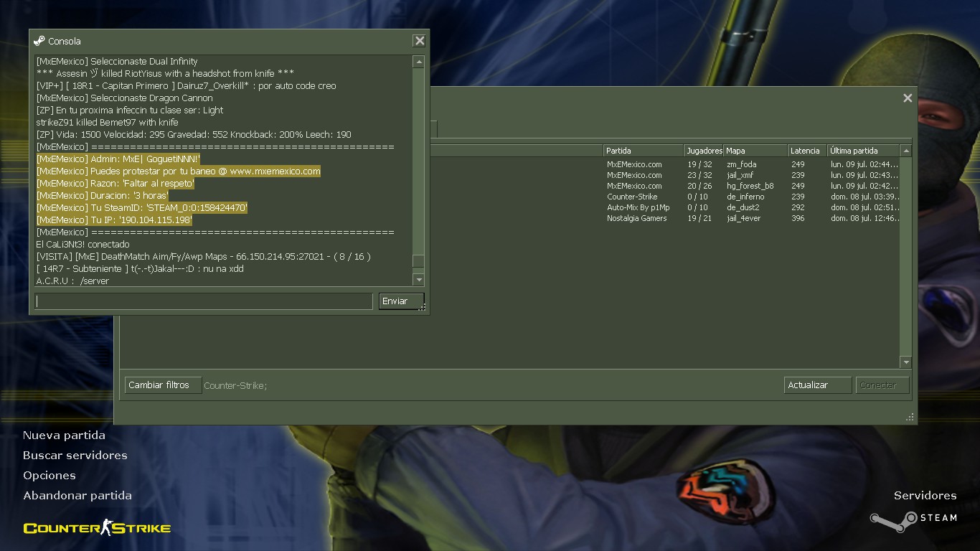The width and height of the screenshot is (980, 551).
Task: Close the Consola window
Action: [x=420, y=41]
